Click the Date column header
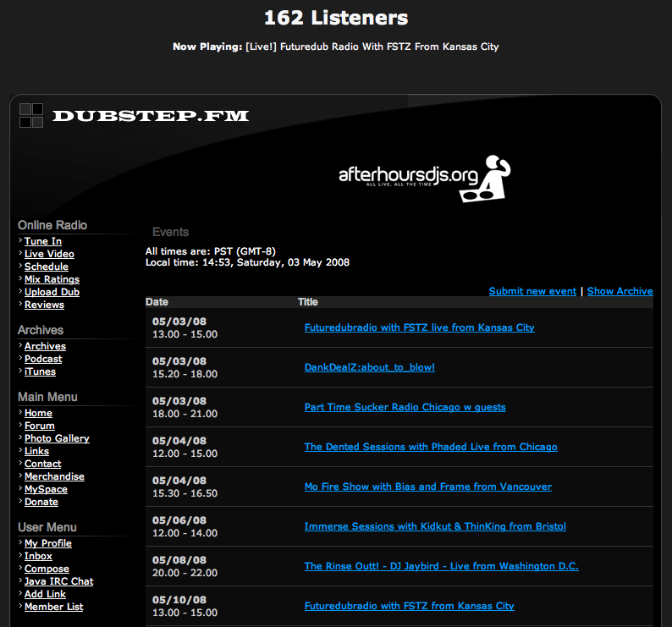The image size is (672, 627). (x=157, y=302)
